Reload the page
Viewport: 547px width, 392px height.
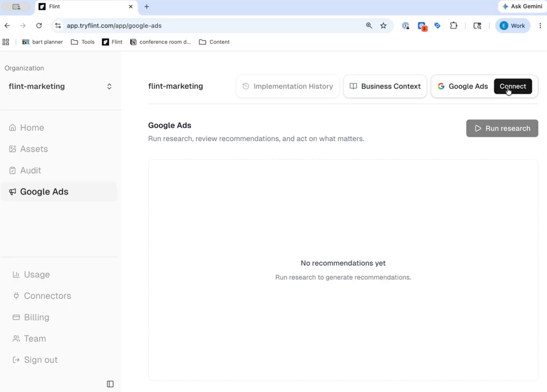(39, 25)
